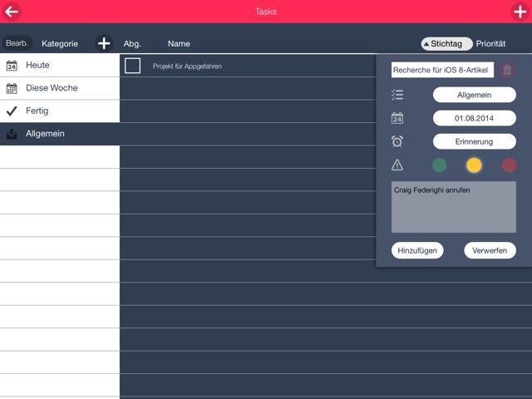Add a new task with the top-right plus
Image resolution: width=532 pixels, height=399 pixels.
point(520,12)
